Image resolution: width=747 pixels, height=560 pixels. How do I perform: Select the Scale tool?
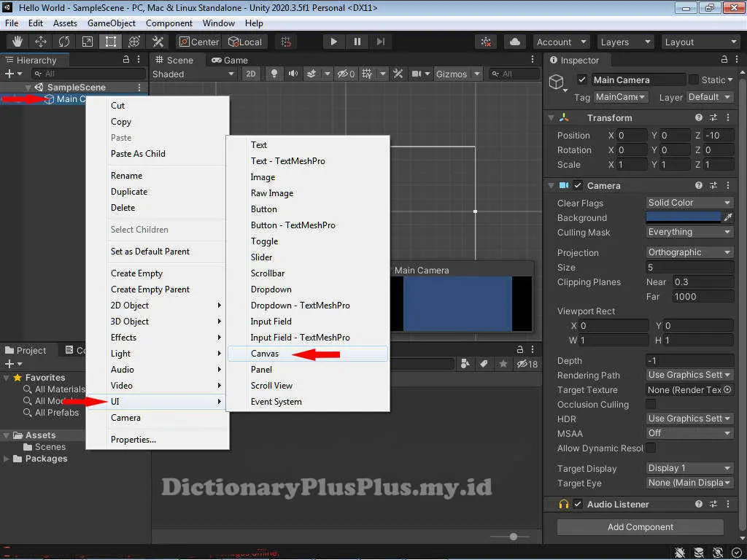88,42
